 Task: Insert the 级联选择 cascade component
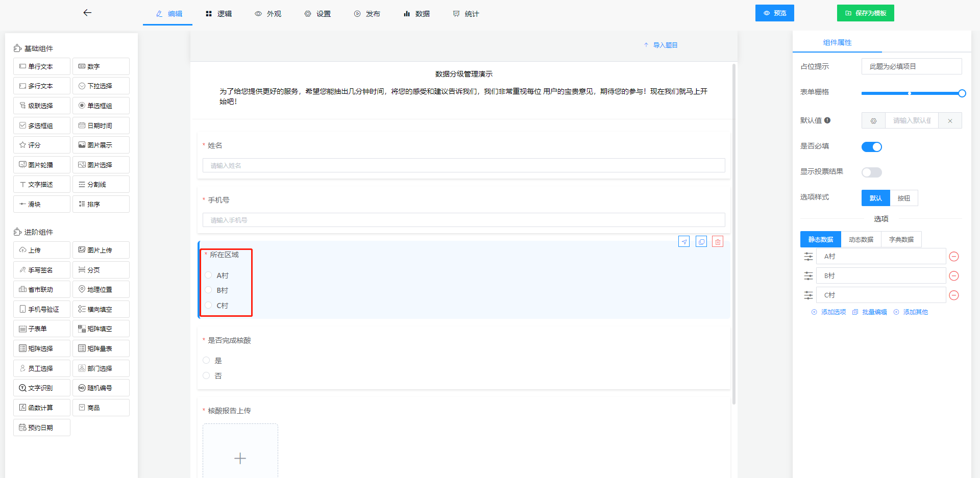(x=42, y=106)
